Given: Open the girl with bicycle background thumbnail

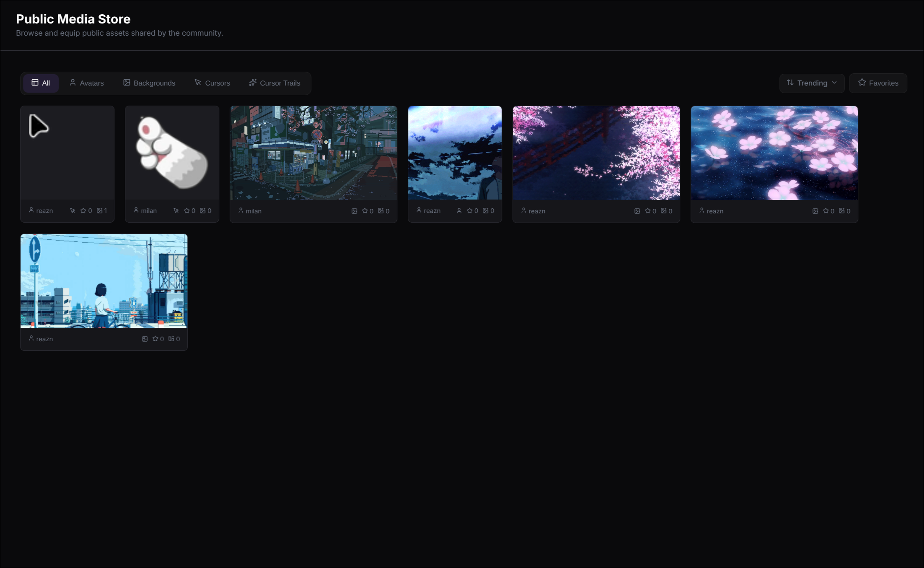Looking at the screenshot, I should [x=104, y=281].
